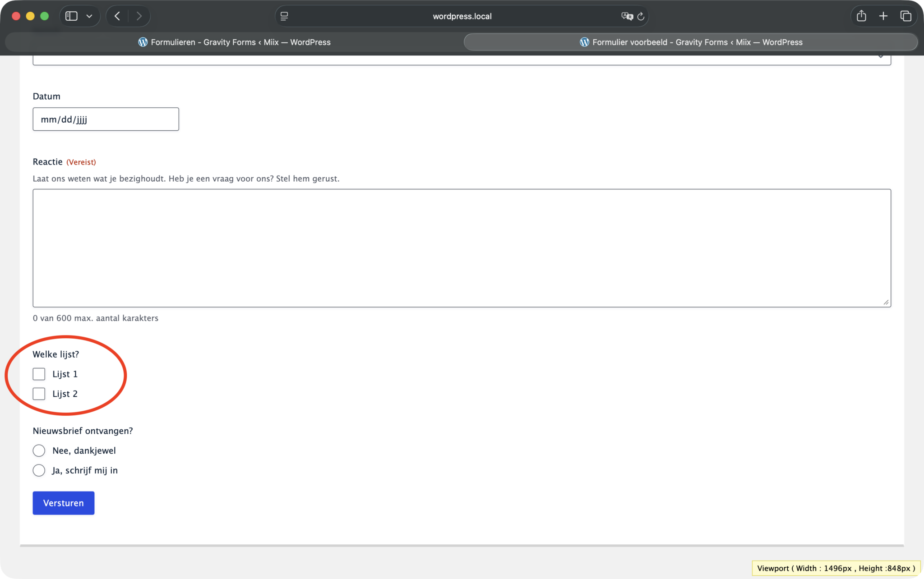
Task: Go forward with the forward arrow
Action: 139,16
